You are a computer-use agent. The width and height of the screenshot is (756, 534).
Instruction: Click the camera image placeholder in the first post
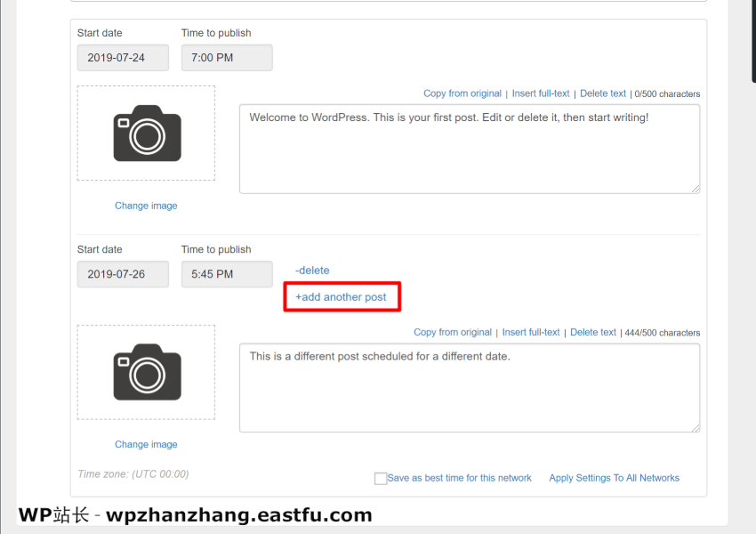pos(147,133)
